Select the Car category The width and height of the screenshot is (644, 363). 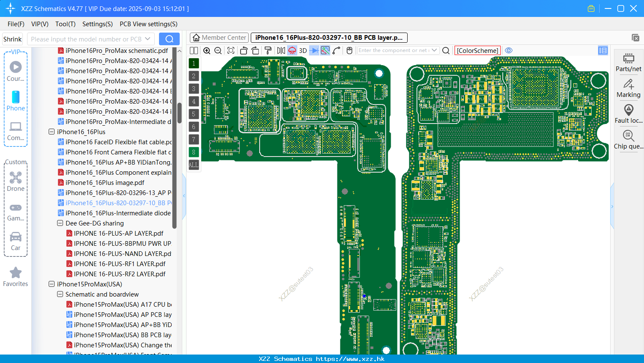(x=16, y=241)
